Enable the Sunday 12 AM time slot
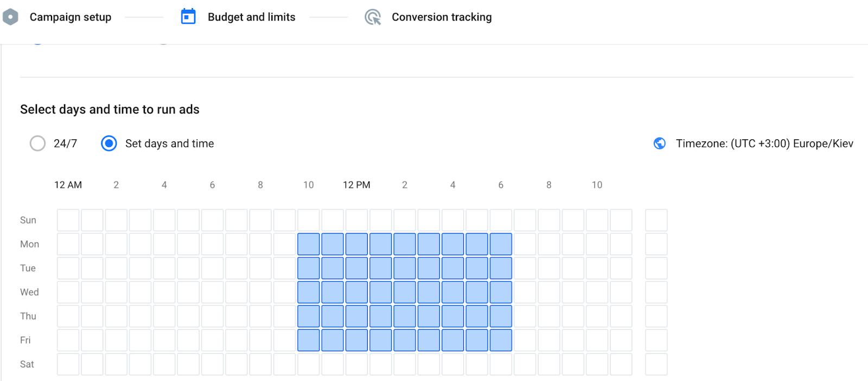 pyautogui.click(x=68, y=221)
